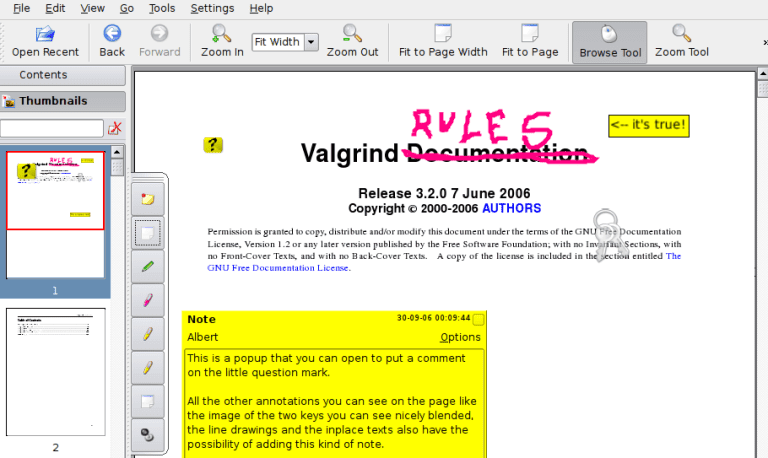Screen dimensions: 768x458
Task: Open the Settings menu
Action: pos(212,8)
